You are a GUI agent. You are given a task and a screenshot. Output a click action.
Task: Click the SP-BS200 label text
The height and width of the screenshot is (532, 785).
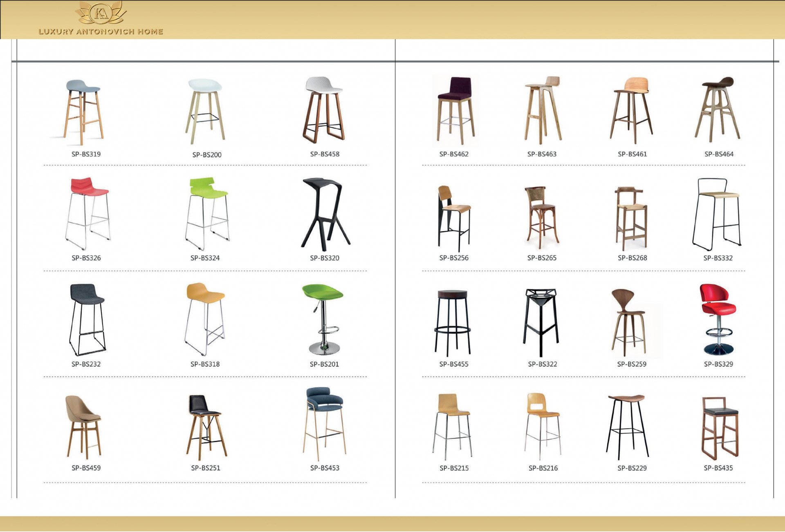coord(207,155)
